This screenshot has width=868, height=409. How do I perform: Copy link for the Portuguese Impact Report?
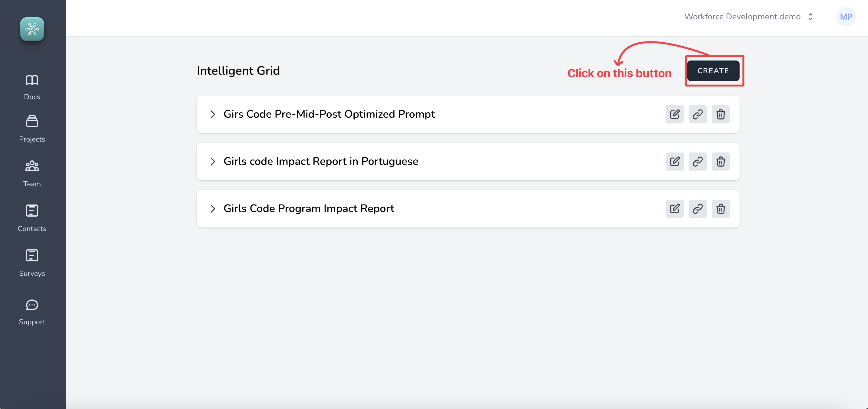click(697, 162)
